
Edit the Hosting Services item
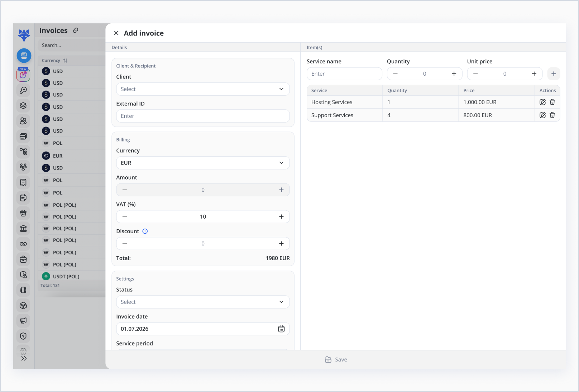[x=542, y=102]
